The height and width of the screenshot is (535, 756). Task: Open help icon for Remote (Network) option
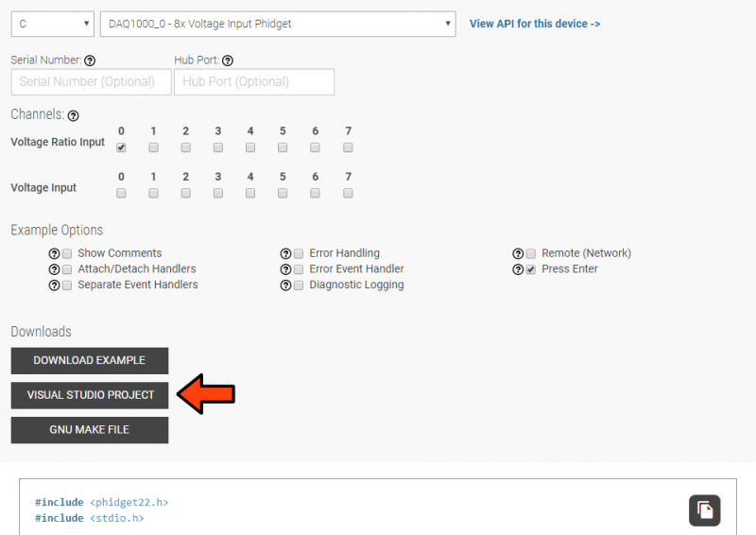[x=518, y=253]
